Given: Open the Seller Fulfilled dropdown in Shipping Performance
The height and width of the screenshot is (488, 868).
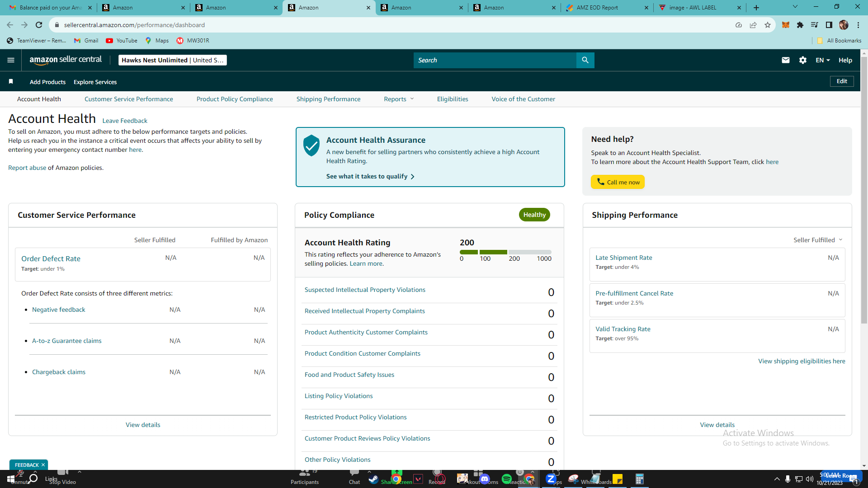Looking at the screenshot, I should (x=818, y=240).
